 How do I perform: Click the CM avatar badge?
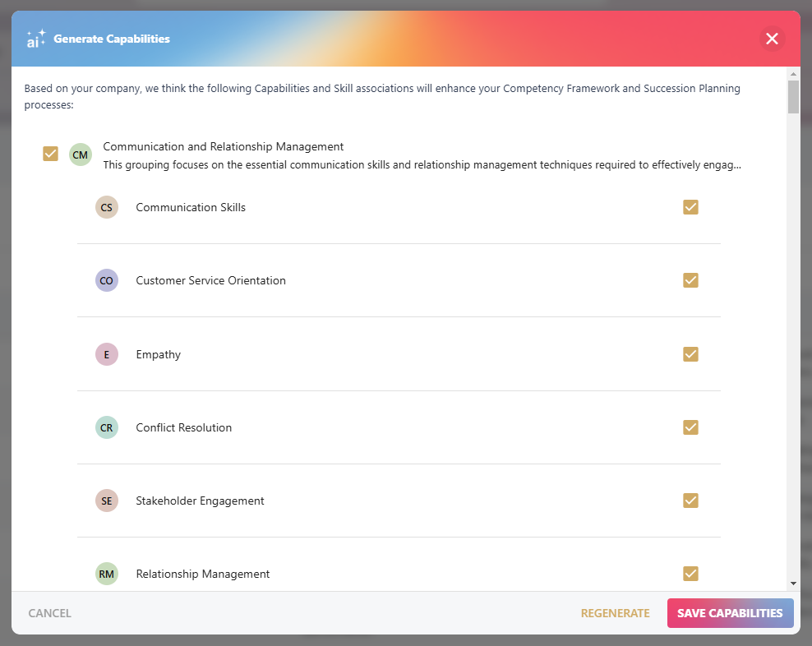(81, 155)
